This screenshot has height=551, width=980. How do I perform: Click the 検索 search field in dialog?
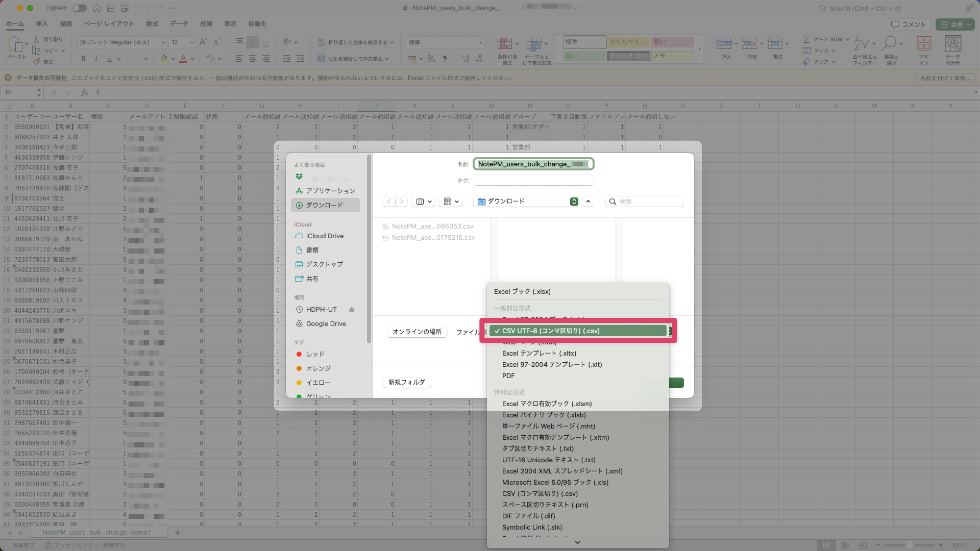pyautogui.click(x=645, y=202)
